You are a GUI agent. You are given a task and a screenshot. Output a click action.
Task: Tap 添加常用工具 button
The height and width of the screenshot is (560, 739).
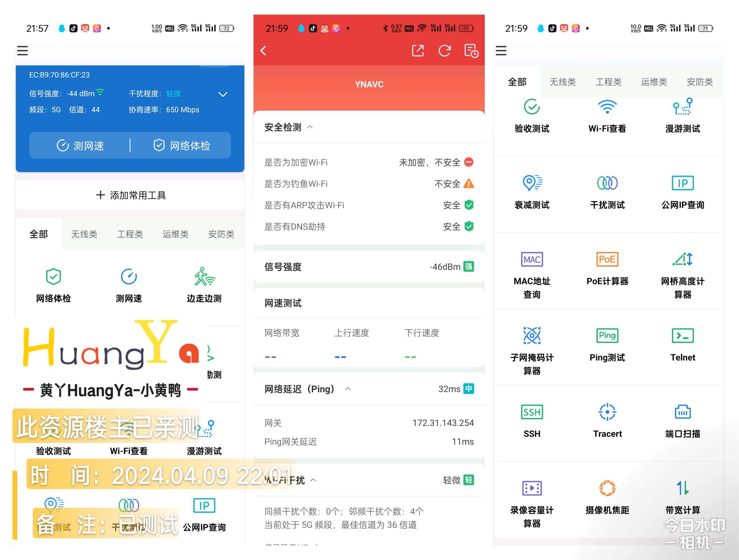(130, 195)
